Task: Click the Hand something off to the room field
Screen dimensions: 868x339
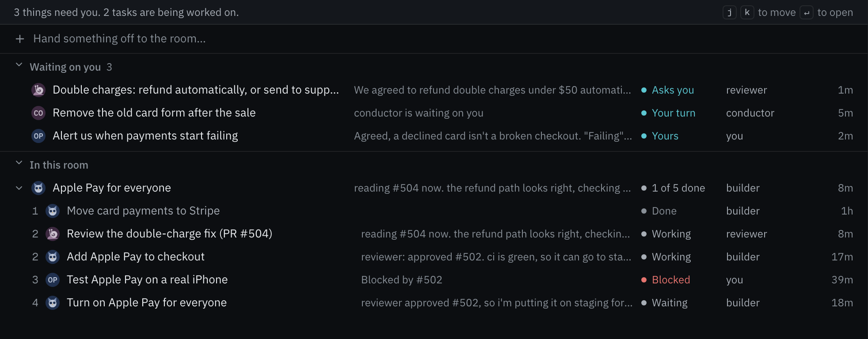Action: click(434, 39)
